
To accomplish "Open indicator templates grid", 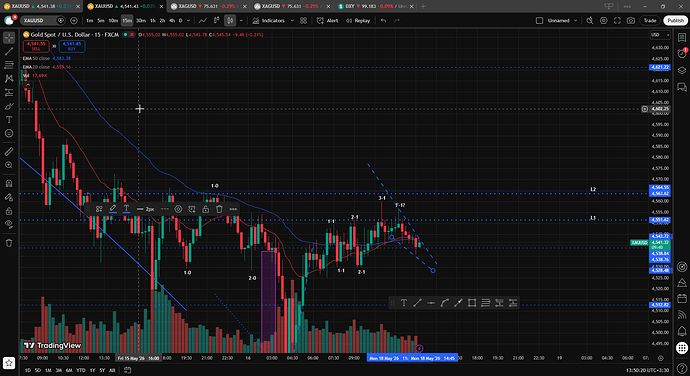I will tap(304, 21).
